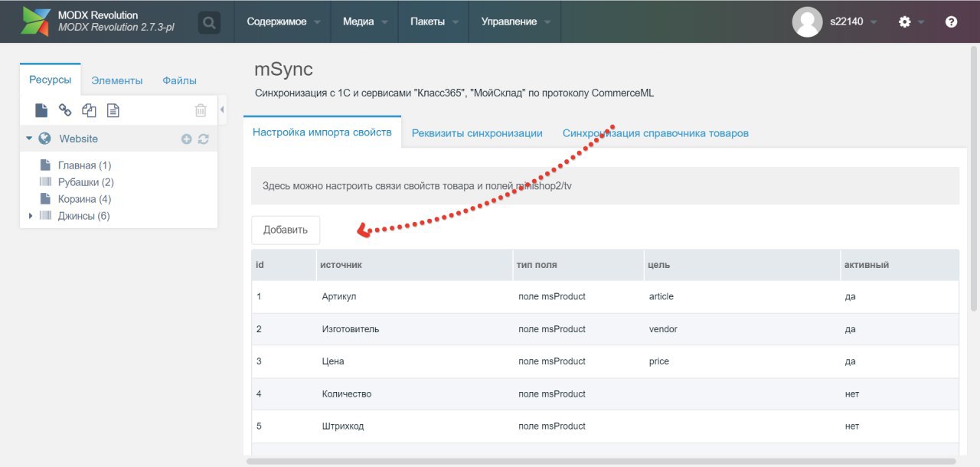Image resolution: width=980 pixels, height=467 pixels.
Task: Switch to the Файлы tab
Action: coord(179,80)
